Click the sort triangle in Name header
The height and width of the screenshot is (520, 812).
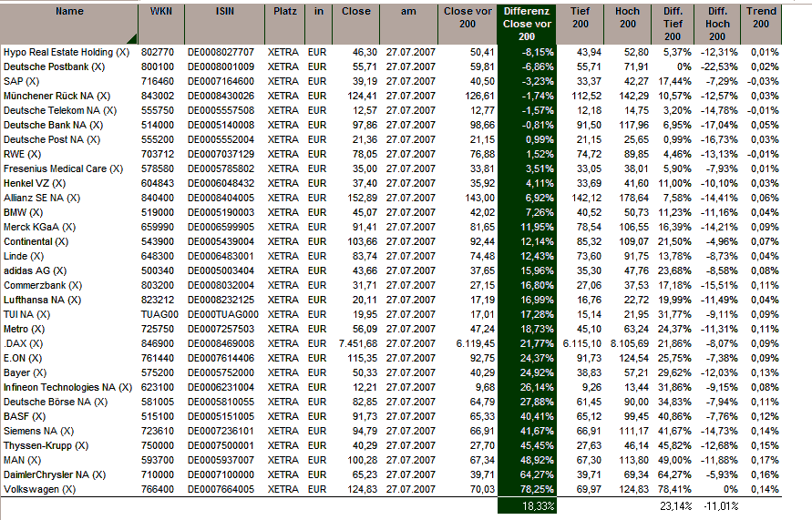click(132, 39)
